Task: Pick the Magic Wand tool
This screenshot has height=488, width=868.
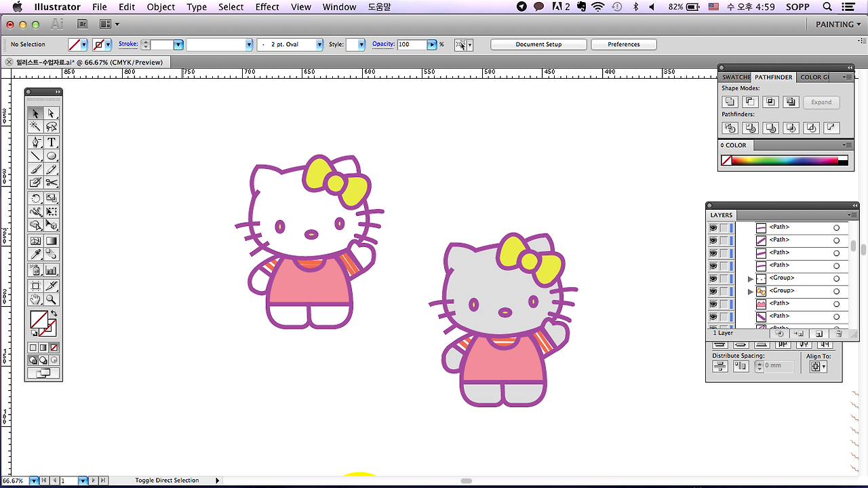Action: [x=36, y=127]
